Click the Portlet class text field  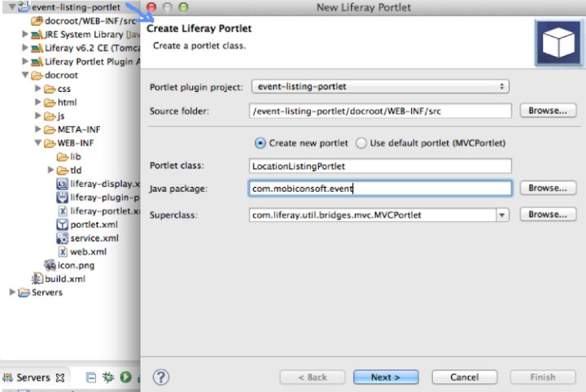[380, 166]
